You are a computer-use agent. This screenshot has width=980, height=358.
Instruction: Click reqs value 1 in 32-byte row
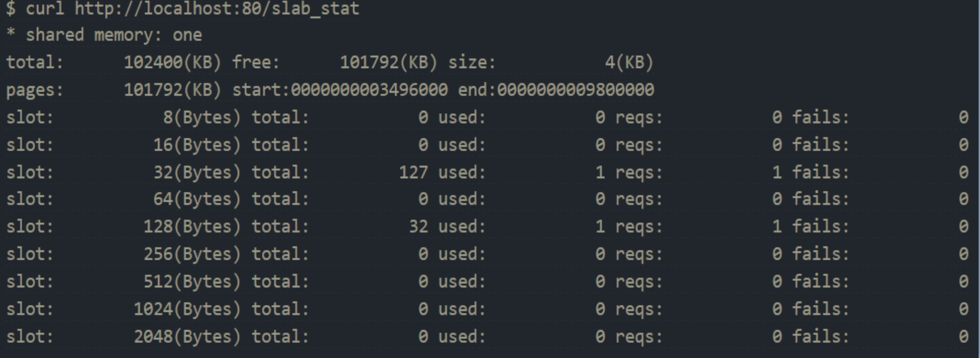pyautogui.click(x=777, y=173)
